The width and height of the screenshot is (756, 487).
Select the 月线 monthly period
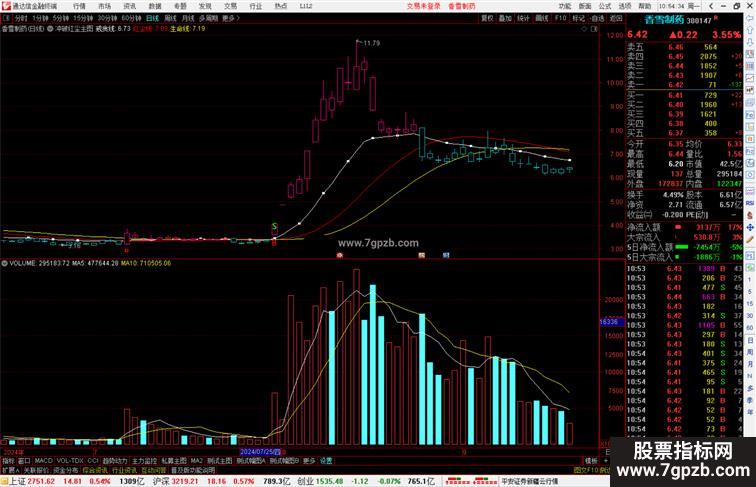(188, 18)
